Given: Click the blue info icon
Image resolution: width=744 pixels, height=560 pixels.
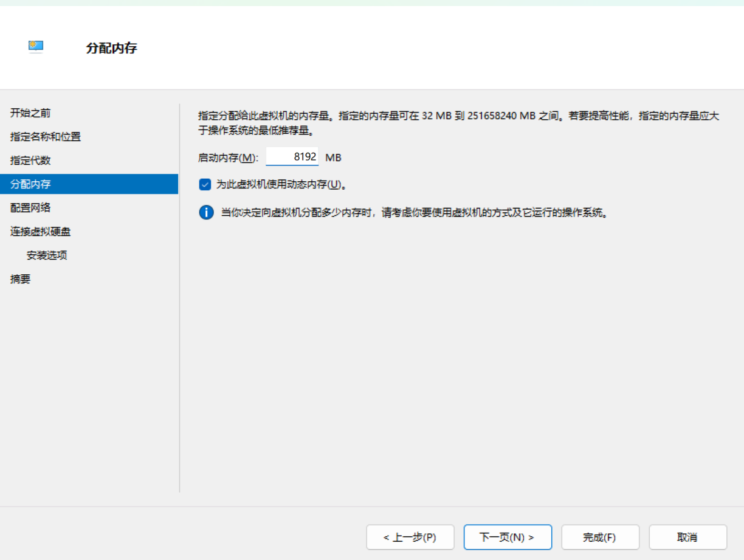Looking at the screenshot, I should point(206,213).
